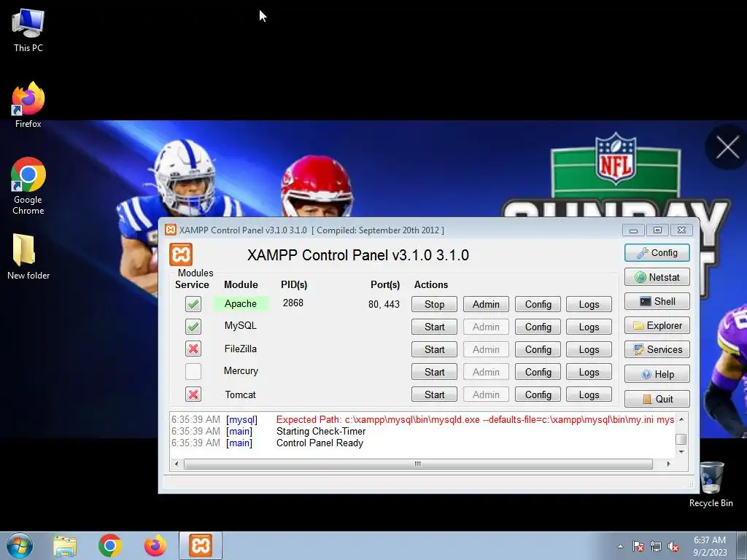Launch Chrome from the taskbar
Image resolution: width=747 pixels, height=560 pixels.
coord(110,545)
